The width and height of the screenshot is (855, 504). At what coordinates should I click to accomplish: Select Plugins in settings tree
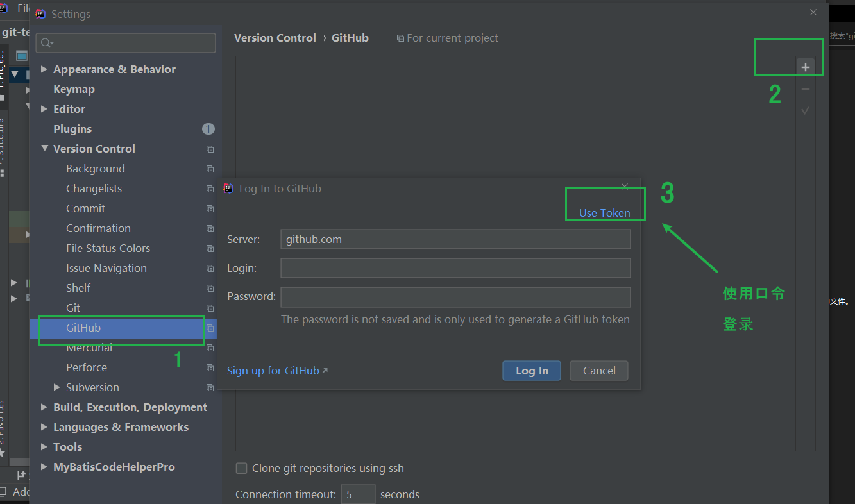[72, 129]
